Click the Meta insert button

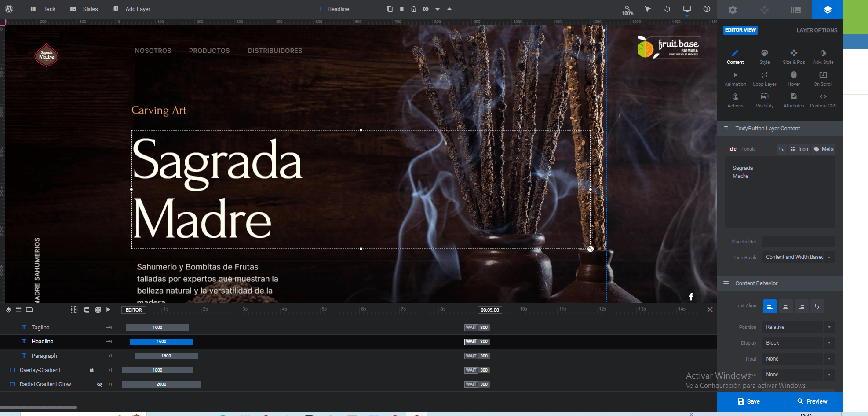tap(824, 149)
